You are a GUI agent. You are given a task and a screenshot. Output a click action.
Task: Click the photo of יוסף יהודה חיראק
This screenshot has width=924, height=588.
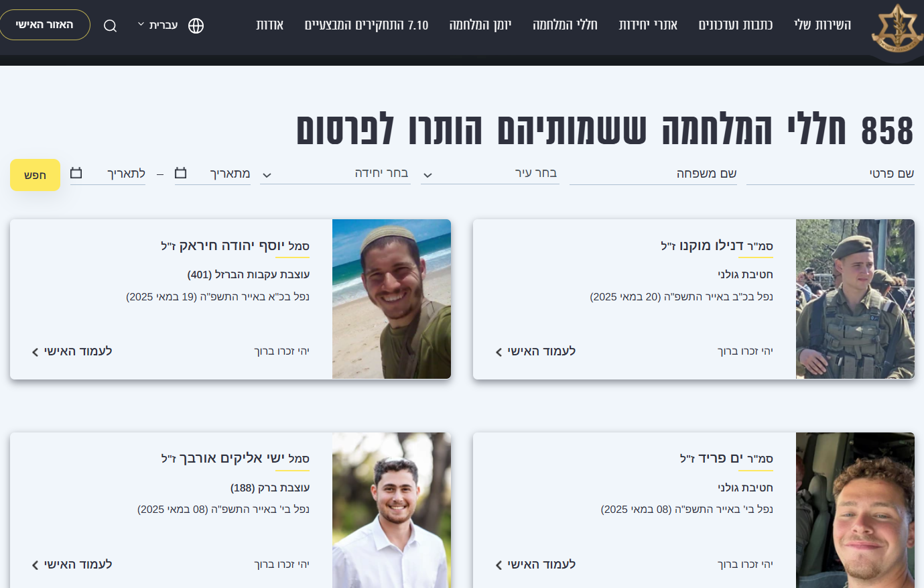click(391, 299)
